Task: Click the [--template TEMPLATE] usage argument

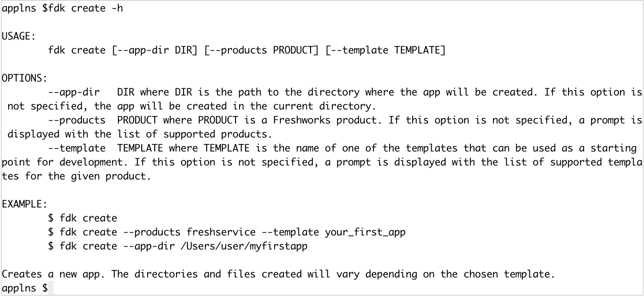Action: point(385,50)
